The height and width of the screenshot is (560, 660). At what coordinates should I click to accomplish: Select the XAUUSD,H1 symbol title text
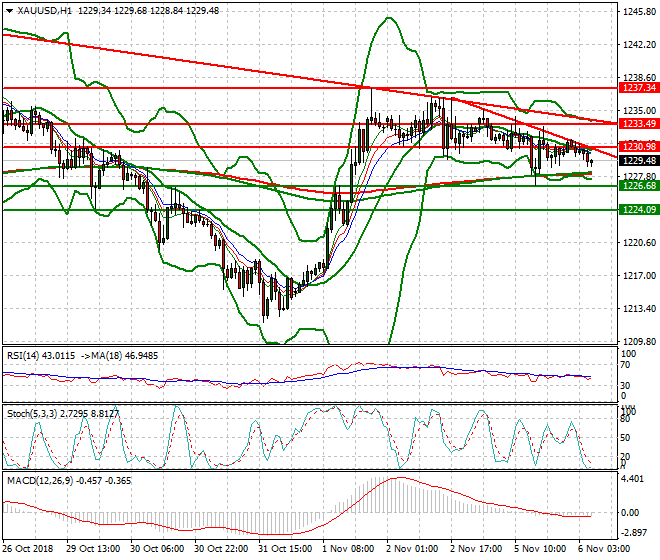tap(45, 11)
